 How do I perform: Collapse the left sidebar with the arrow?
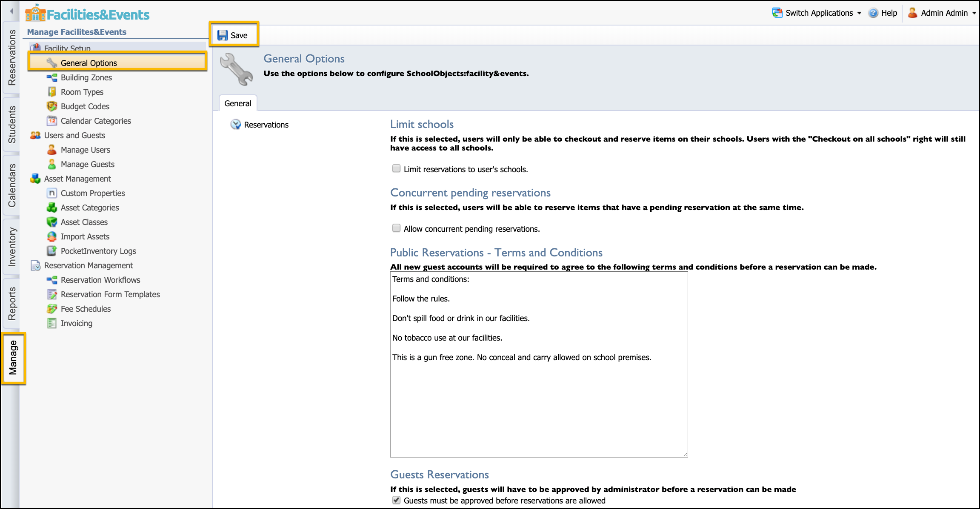point(11,11)
